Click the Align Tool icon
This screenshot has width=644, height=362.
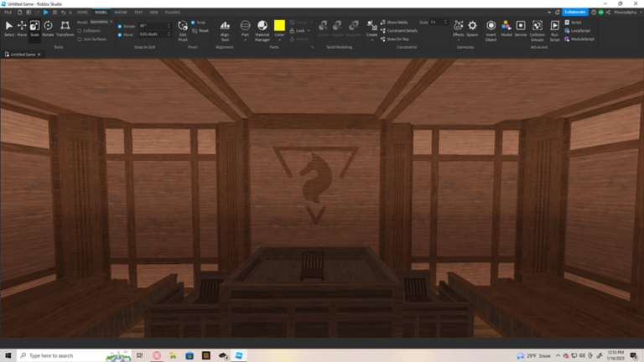(225, 29)
